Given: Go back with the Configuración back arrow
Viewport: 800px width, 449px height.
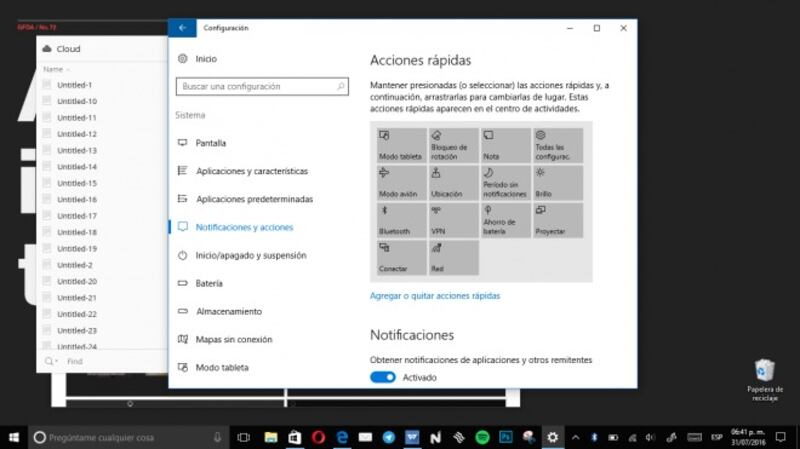Looking at the screenshot, I should [x=181, y=28].
